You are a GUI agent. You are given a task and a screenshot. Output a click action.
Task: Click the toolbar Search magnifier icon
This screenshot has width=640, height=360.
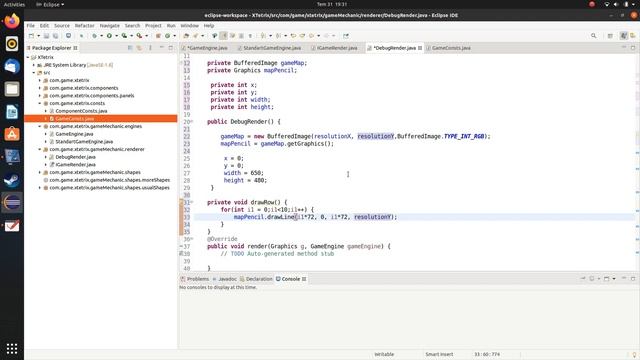coord(593,36)
